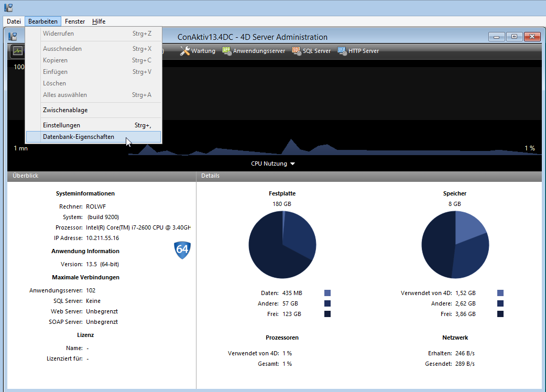Open the Anwendungsserver page
The width and height of the screenshot is (546, 392).
pos(254,51)
